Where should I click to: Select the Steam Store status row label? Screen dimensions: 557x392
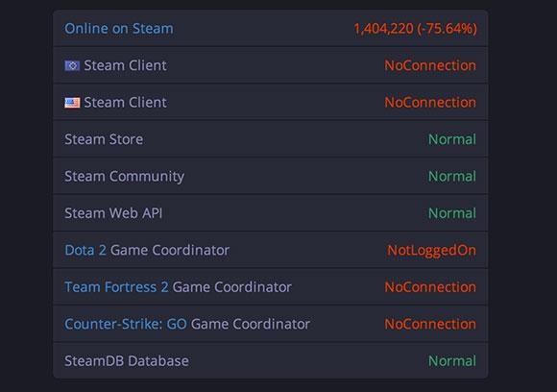[x=104, y=139]
